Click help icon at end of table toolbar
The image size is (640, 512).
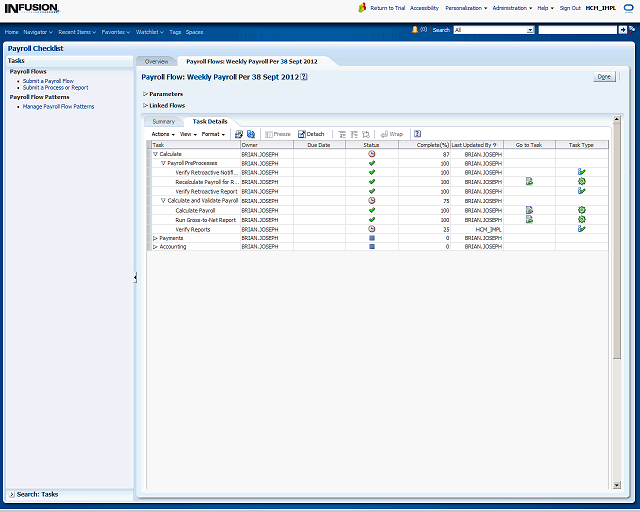point(417,134)
